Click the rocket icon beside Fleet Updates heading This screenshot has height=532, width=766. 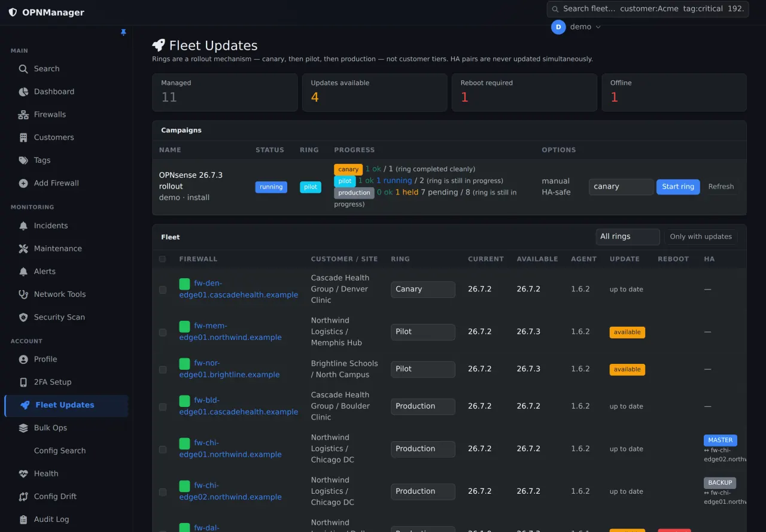pos(159,45)
